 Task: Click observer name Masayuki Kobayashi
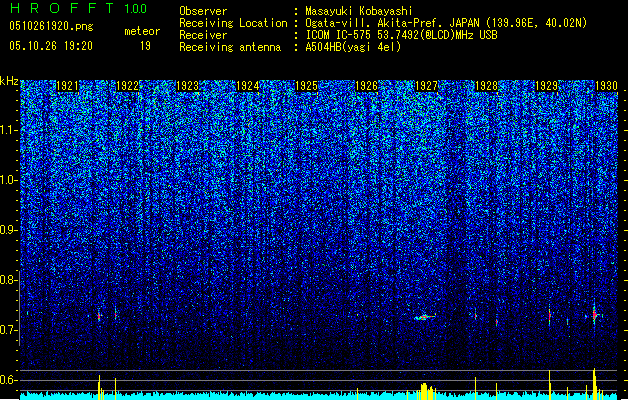click(x=359, y=11)
